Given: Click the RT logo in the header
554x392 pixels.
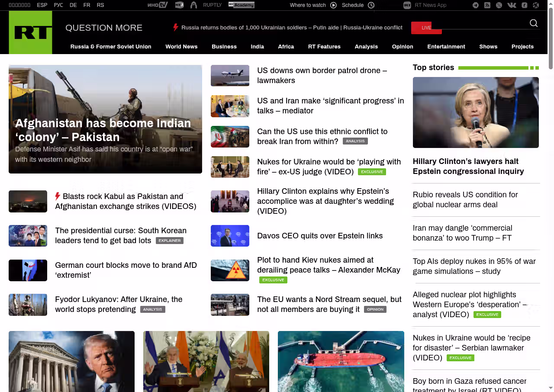Looking at the screenshot, I should (30, 32).
